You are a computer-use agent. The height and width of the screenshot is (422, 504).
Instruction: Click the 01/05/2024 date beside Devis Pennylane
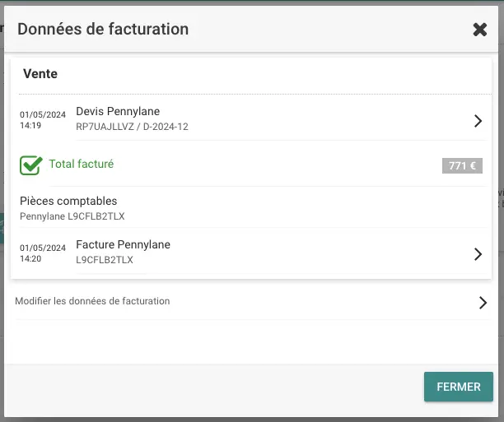pyautogui.click(x=43, y=114)
